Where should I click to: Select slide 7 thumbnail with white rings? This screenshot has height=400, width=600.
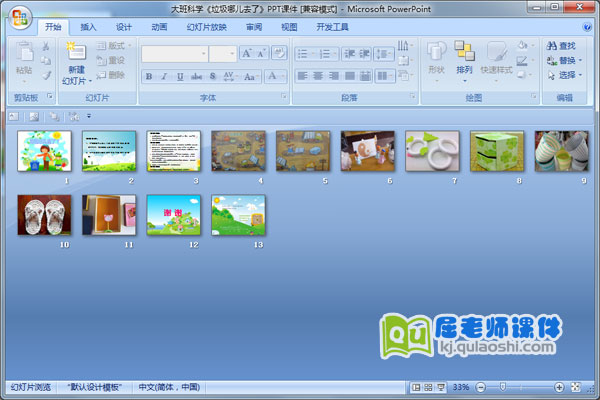[x=432, y=151]
